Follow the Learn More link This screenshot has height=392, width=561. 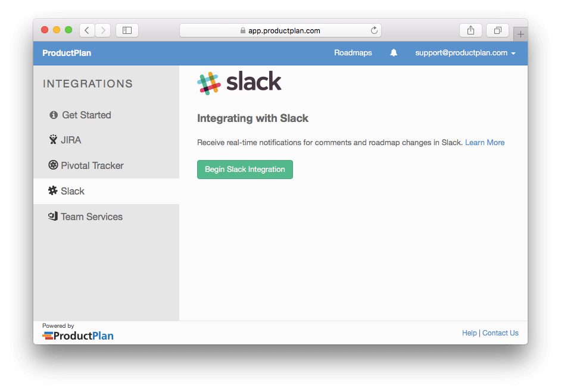(485, 143)
